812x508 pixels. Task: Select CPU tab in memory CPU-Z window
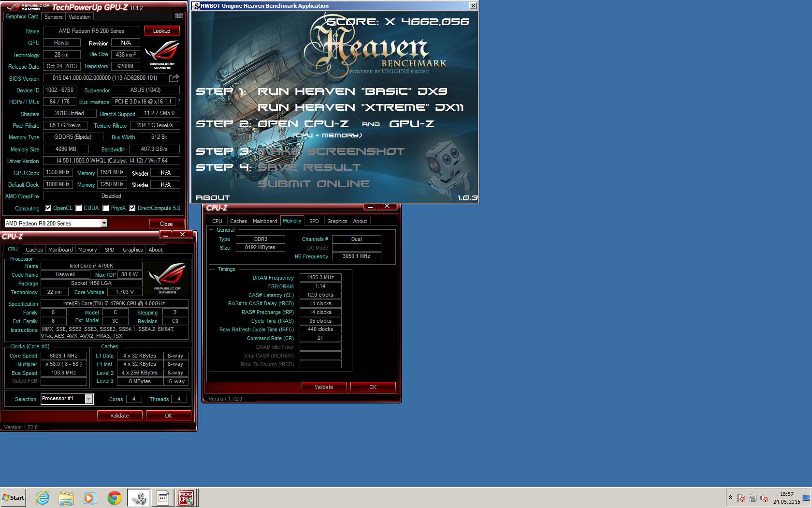point(217,221)
